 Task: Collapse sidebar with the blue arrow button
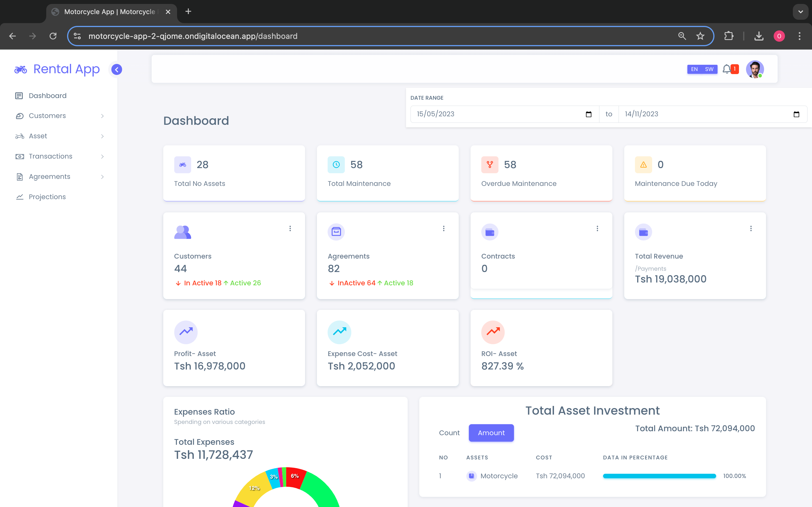pyautogui.click(x=116, y=69)
